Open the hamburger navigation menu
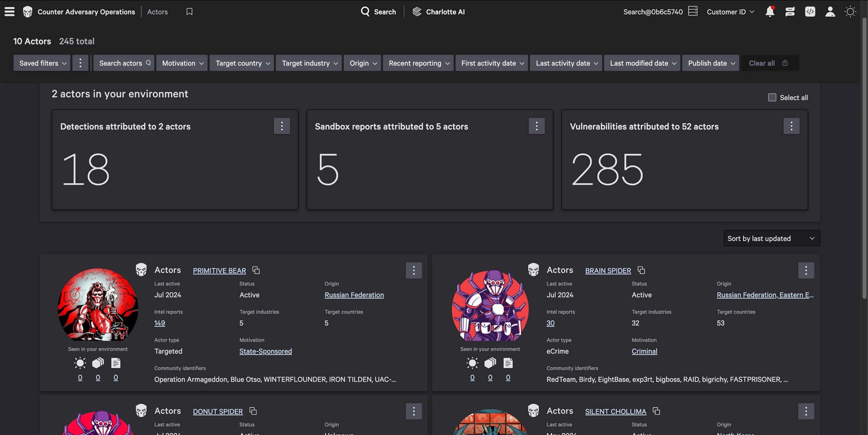This screenshot has width=868, height=435. pyautogui.click(x=9, y=11)
